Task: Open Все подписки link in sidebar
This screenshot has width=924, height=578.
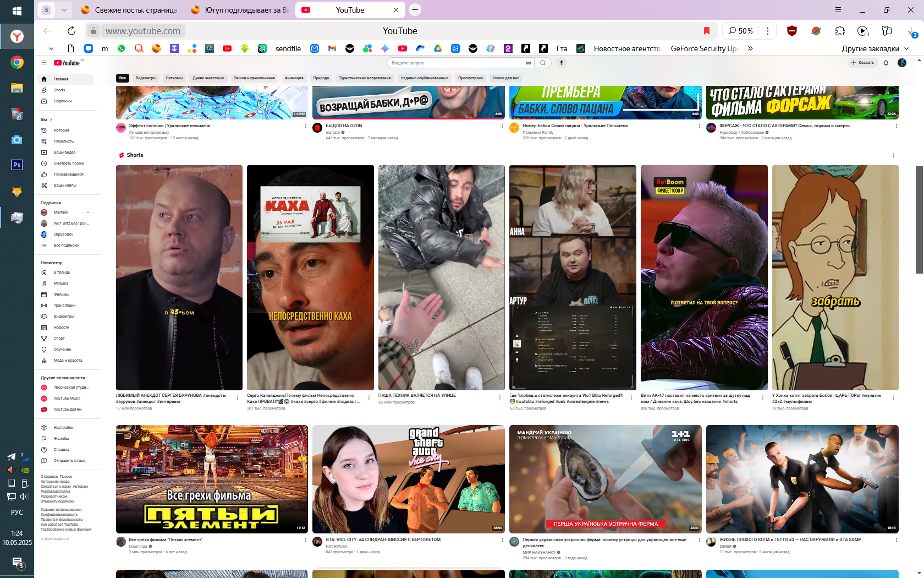Action: coord(66,246)
